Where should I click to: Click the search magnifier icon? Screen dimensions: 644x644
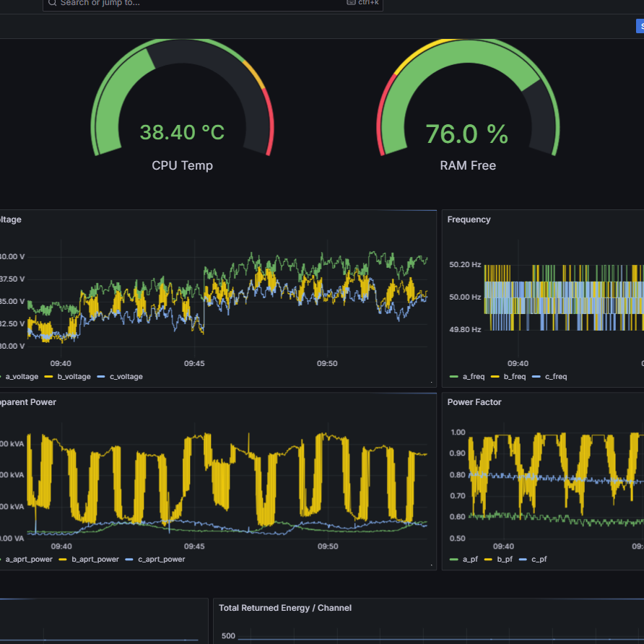(x=52, y=3)
